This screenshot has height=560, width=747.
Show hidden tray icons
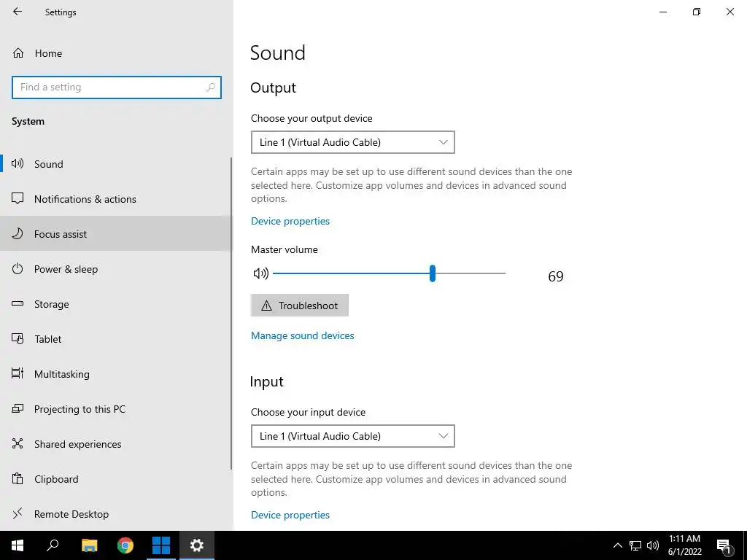617,545
